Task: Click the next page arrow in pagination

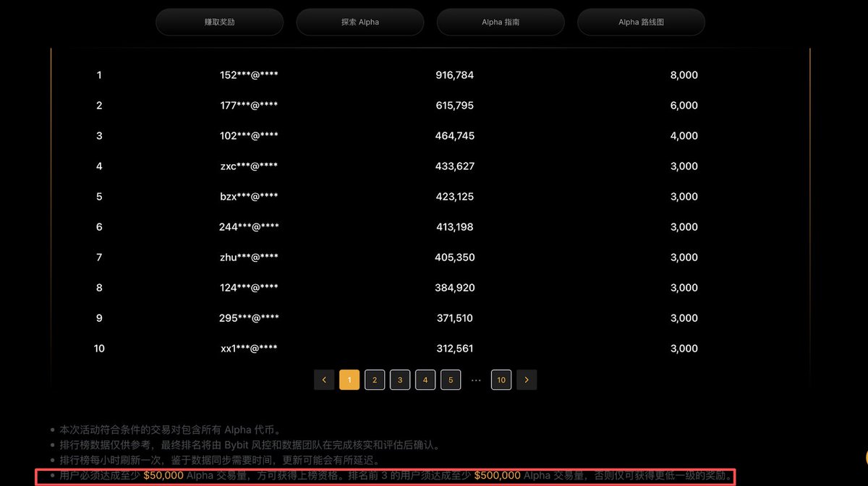Action: coord(527,380)
